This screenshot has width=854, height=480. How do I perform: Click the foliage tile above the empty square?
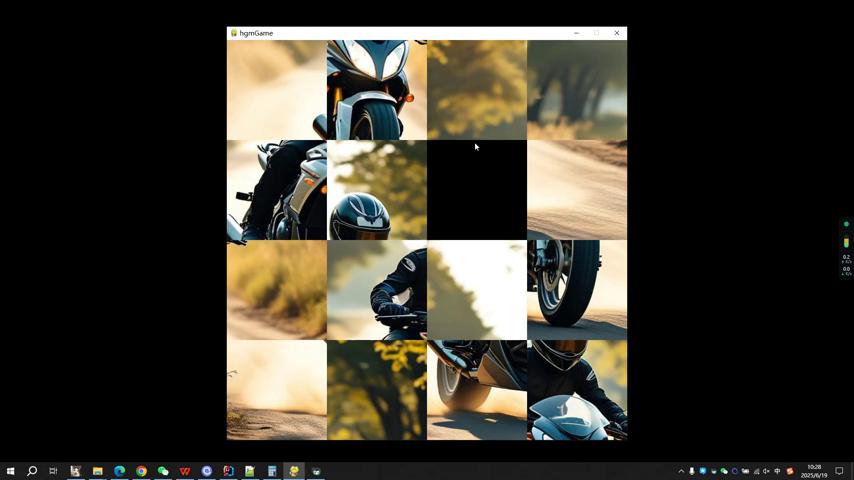[x=477, y=90]
